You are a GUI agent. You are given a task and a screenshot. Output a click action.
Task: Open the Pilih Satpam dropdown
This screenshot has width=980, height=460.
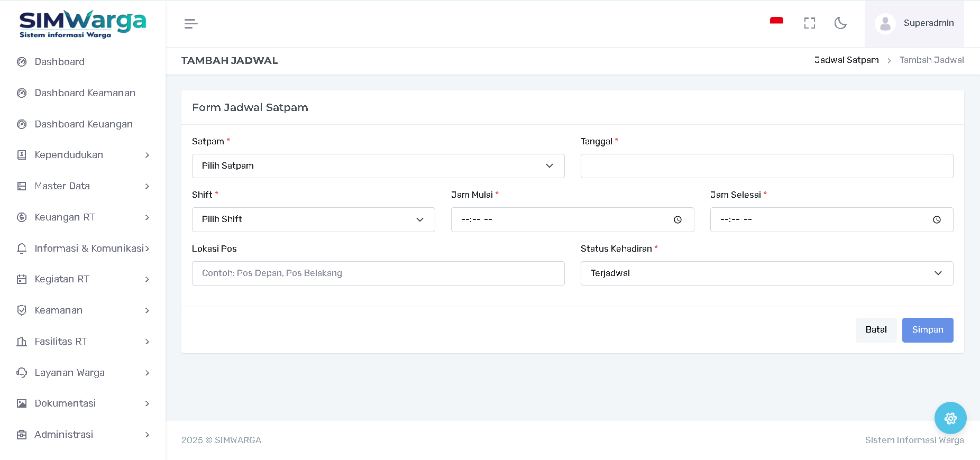pyautogui.click(x=378, y=166)
